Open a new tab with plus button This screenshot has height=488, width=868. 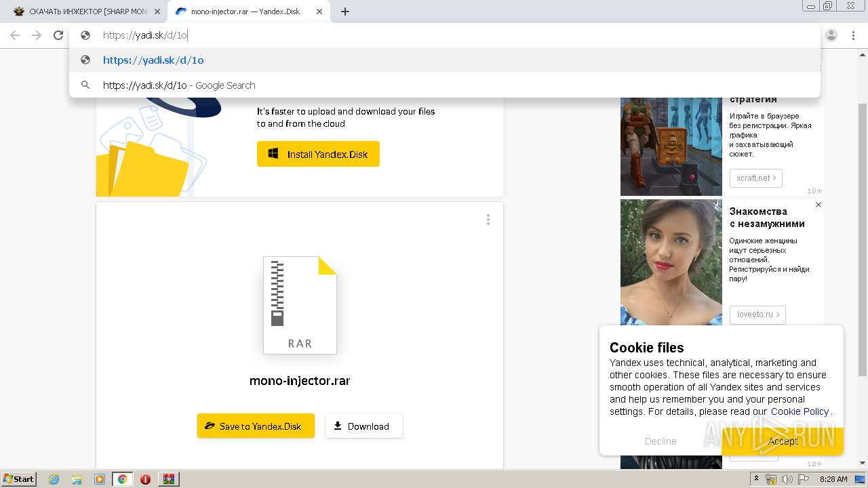click(345, 12)
